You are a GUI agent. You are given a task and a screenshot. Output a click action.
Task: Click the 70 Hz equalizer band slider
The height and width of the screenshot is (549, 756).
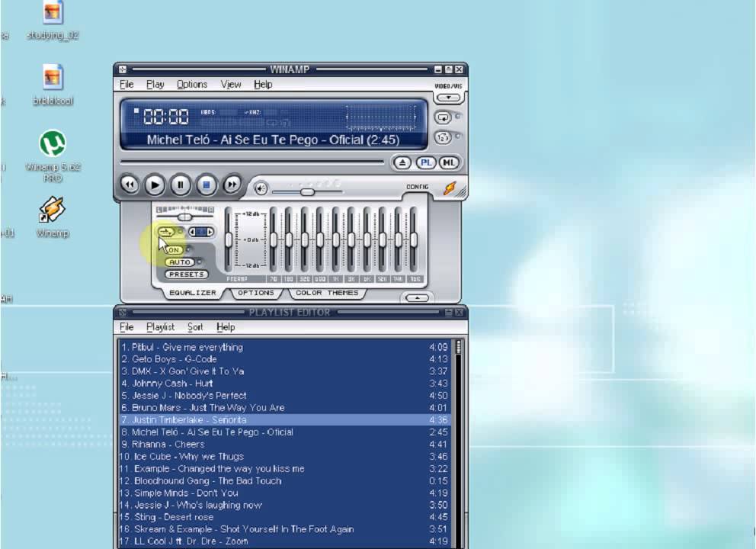(x=274, y=239)
